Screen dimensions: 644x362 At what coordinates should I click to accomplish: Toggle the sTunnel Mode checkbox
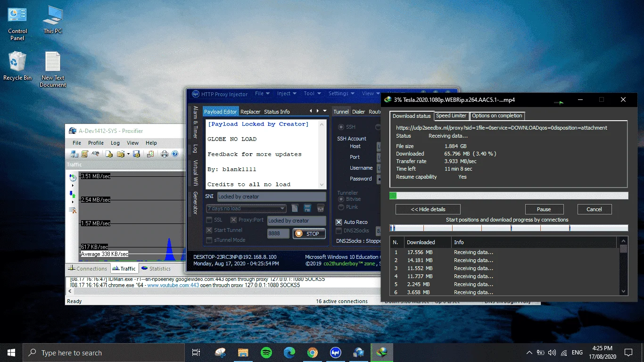209,240
